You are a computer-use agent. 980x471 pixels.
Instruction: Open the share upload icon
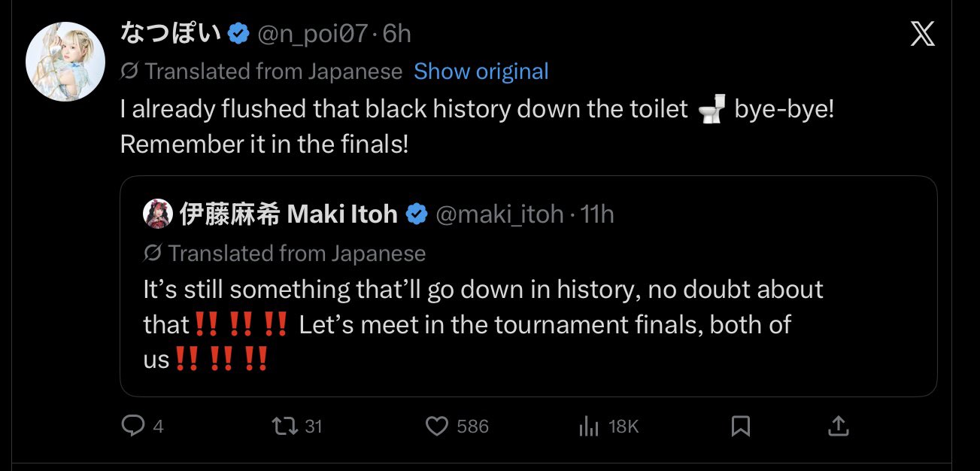click(838, 427)
